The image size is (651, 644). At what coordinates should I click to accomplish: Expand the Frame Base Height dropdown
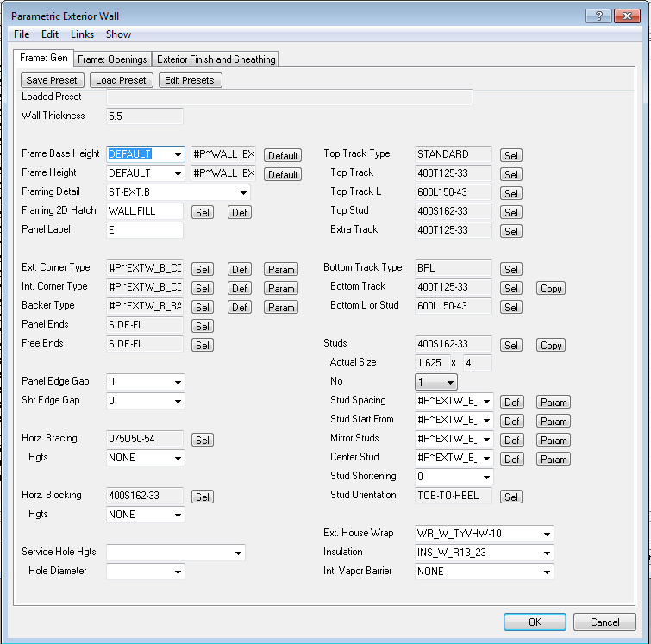178,155
